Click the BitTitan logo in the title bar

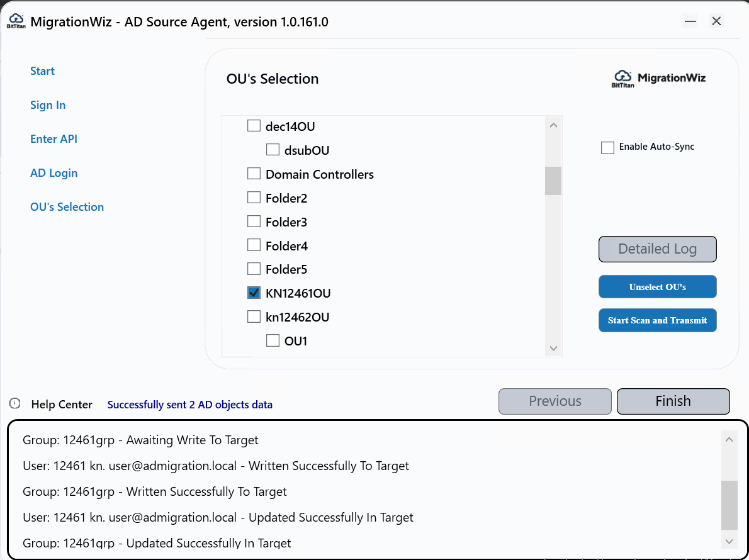click(16, 20)
